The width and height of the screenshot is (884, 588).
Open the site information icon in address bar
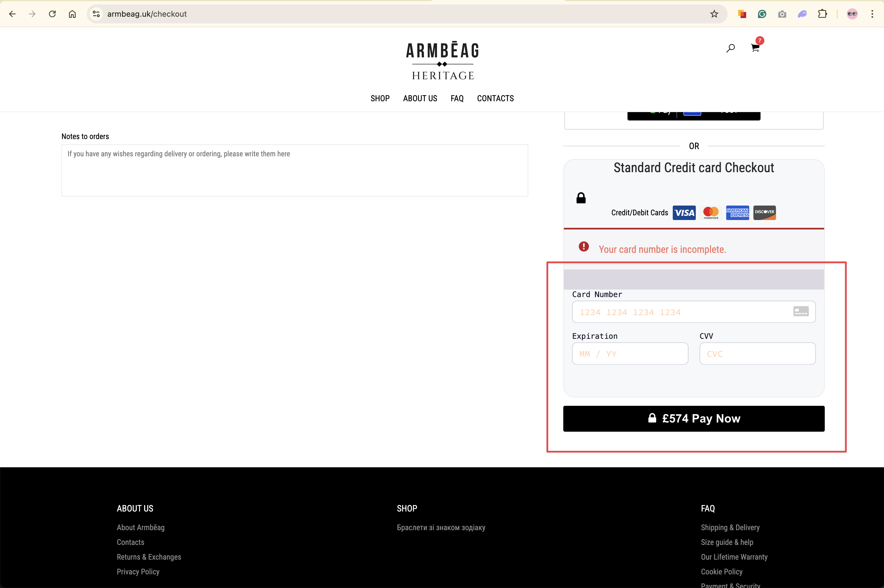(x=96, y=14)
